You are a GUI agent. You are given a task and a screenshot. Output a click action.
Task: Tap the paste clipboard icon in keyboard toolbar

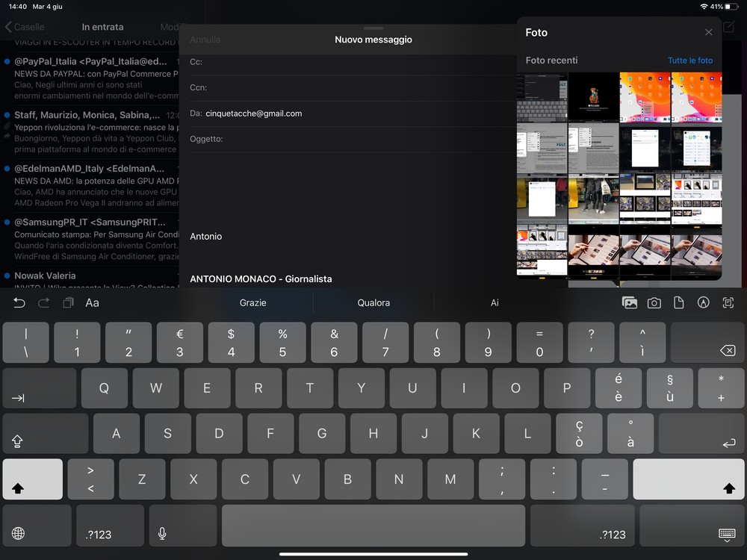click(x=68, y=303)
